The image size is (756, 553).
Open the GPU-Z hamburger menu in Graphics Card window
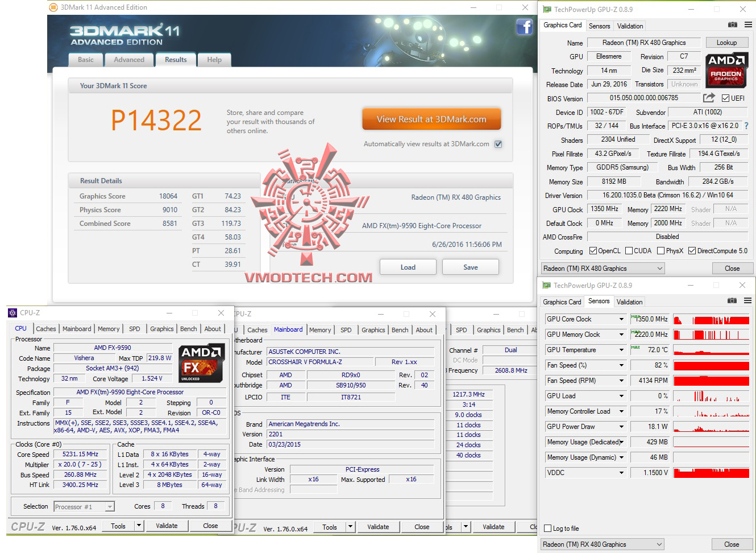click(748, 25)
